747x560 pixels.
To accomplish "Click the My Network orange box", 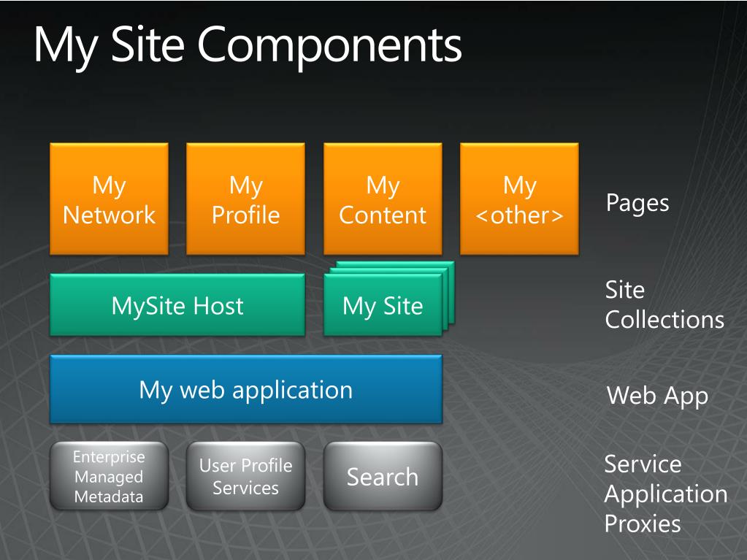I will pos(109,199).
